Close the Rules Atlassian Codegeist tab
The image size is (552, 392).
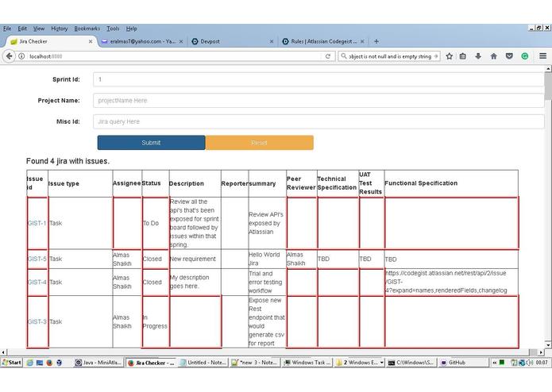(362, 41)
